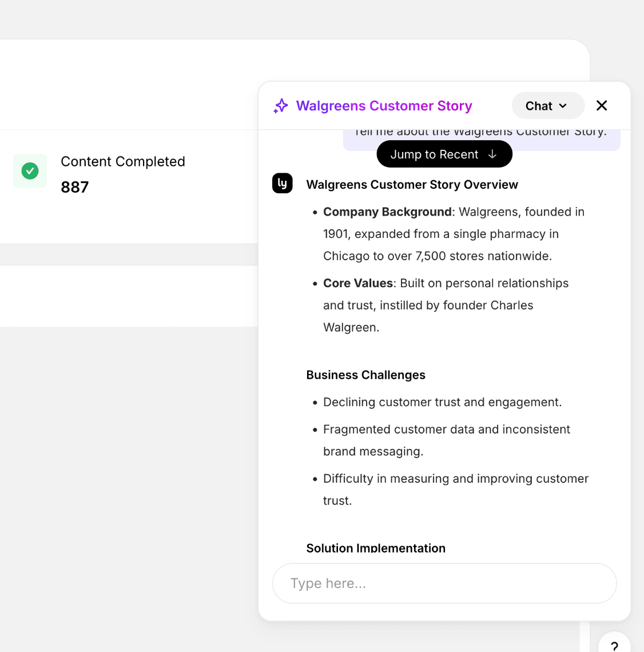
Task: Click the Walgreens Customer Story Overview heading
Action: tap(412, 185)
